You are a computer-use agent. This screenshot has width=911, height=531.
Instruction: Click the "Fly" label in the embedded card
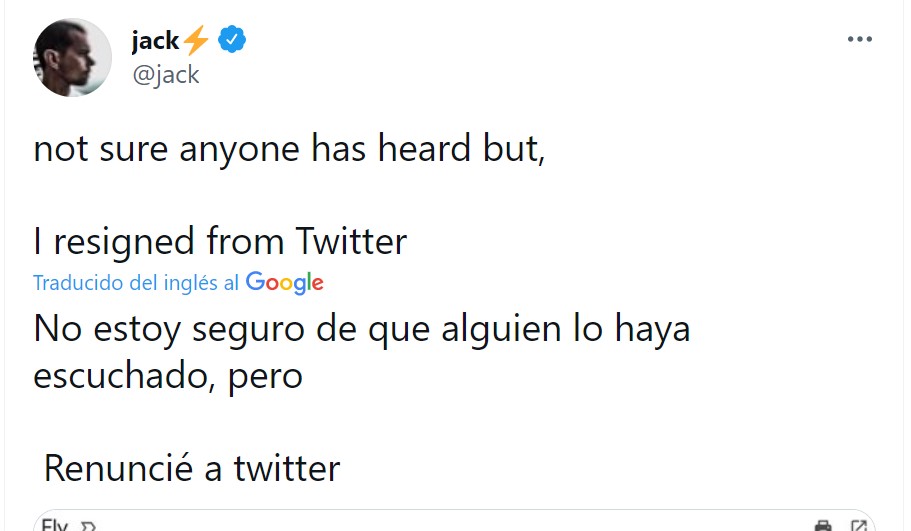(54, 525)
